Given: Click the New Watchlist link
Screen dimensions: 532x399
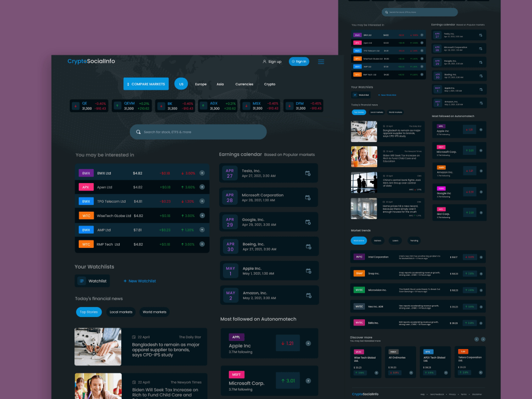Looking at the screenshot, I should coord(139,281).
